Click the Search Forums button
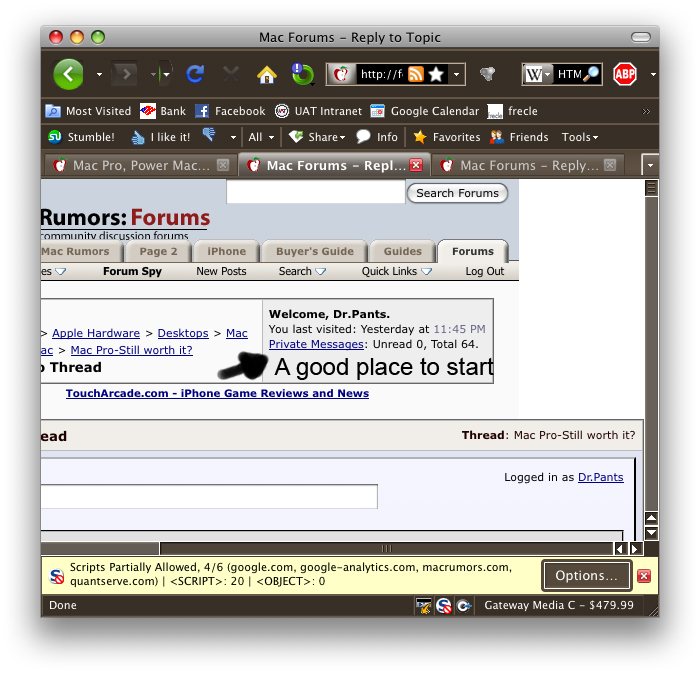The height and width of the screenshot is (673, 700). (457, 193)
